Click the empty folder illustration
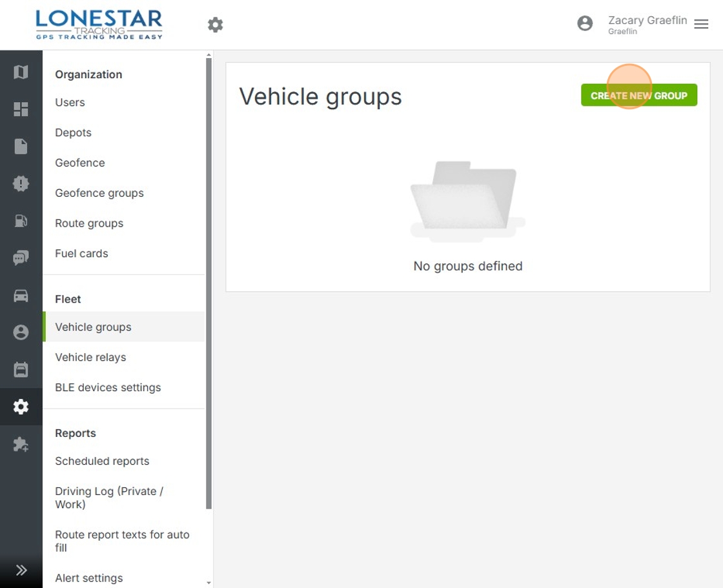This screenshot has height=588, width=723. 467,201
